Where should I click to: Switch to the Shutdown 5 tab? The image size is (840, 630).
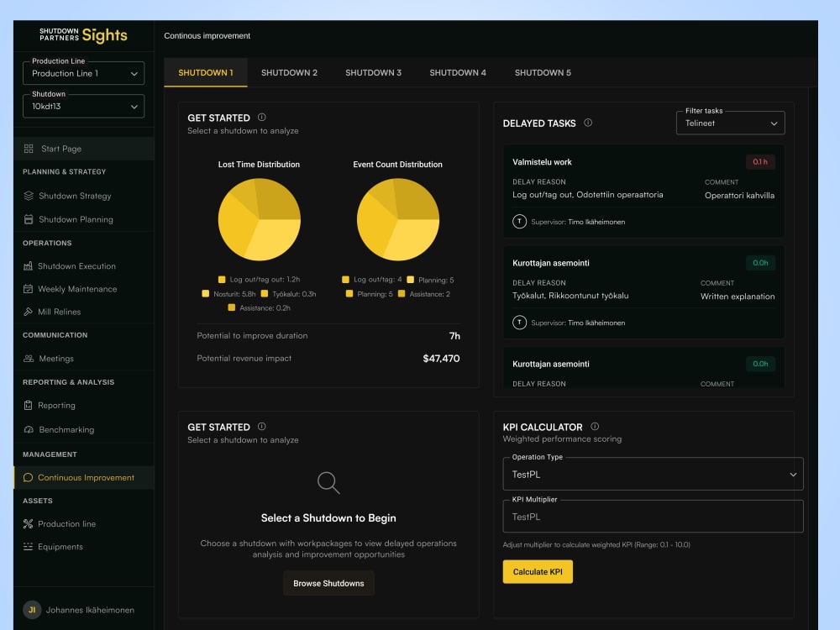point(543,72)
